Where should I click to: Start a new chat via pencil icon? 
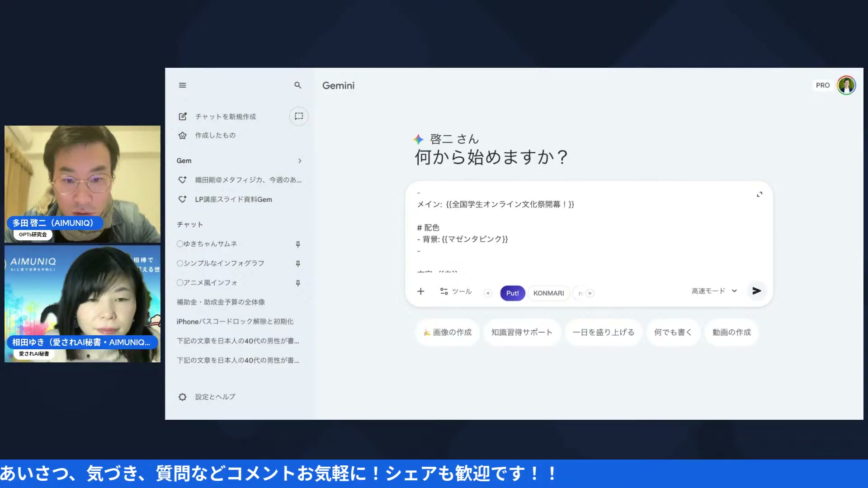click(182, 116)
